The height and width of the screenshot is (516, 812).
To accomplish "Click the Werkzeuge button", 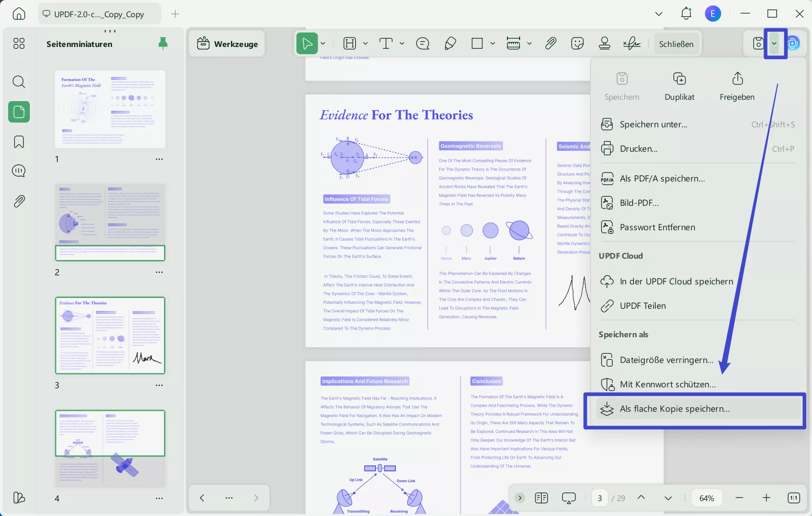I will [x=227, y=44].
